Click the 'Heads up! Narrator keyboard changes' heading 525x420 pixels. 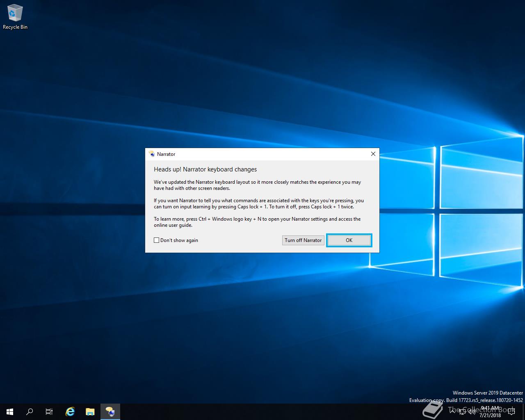point(205,169)
